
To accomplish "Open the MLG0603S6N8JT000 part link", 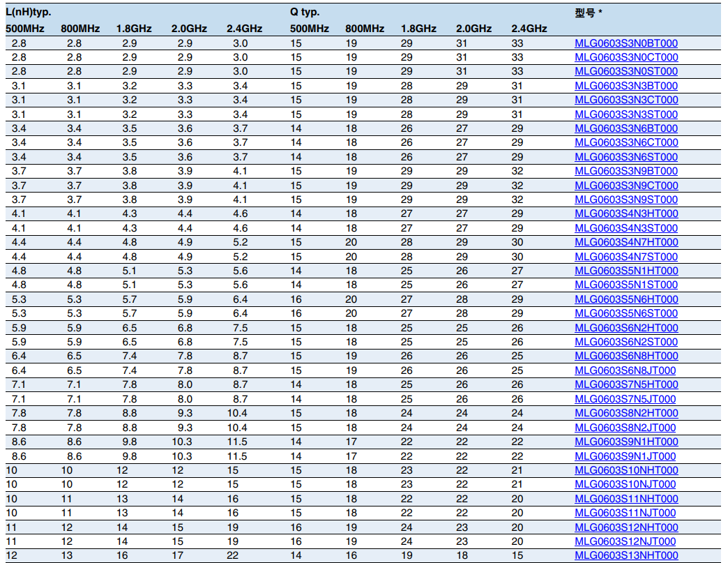I will pos(625,370).
